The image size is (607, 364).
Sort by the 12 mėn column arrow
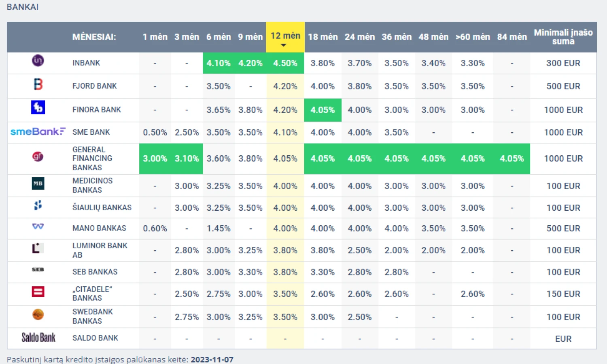[x=284, y=45]
